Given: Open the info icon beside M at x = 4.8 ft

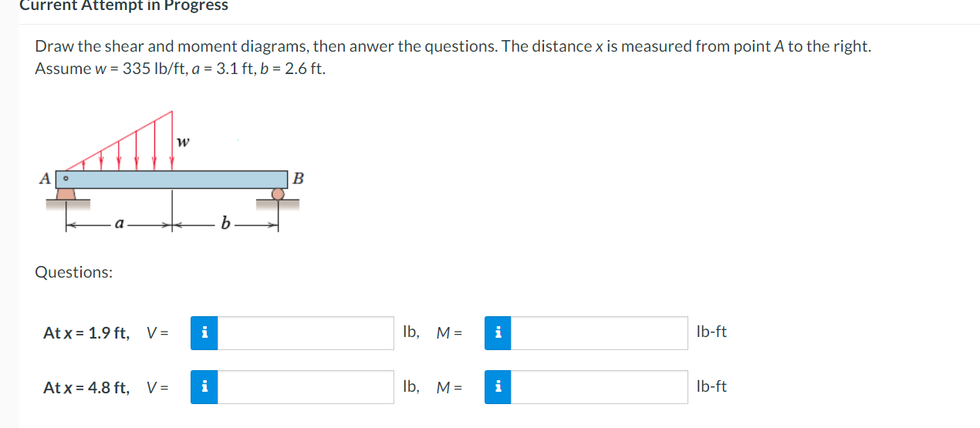Looking at the screenshot, I should pos(498,387).
